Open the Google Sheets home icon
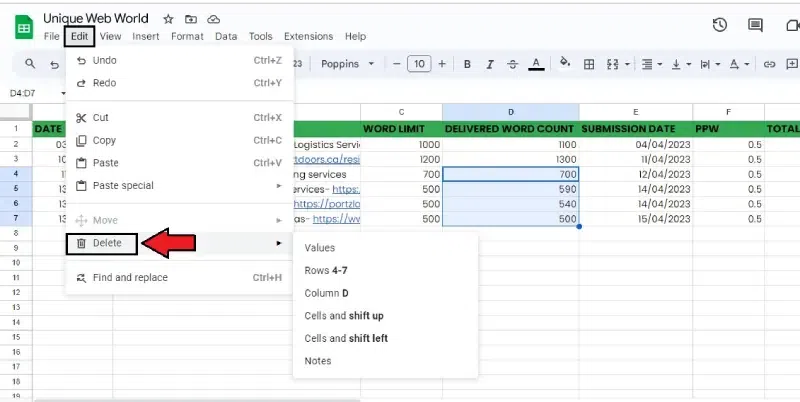The width and height of the screenshot is (800, 402). click(x=24, y=28)
